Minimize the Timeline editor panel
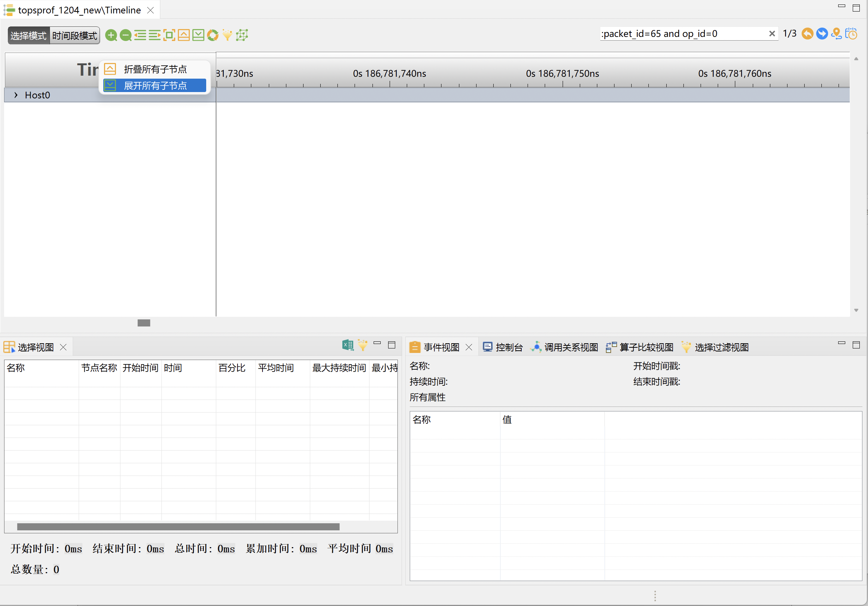 pos(842,6)
